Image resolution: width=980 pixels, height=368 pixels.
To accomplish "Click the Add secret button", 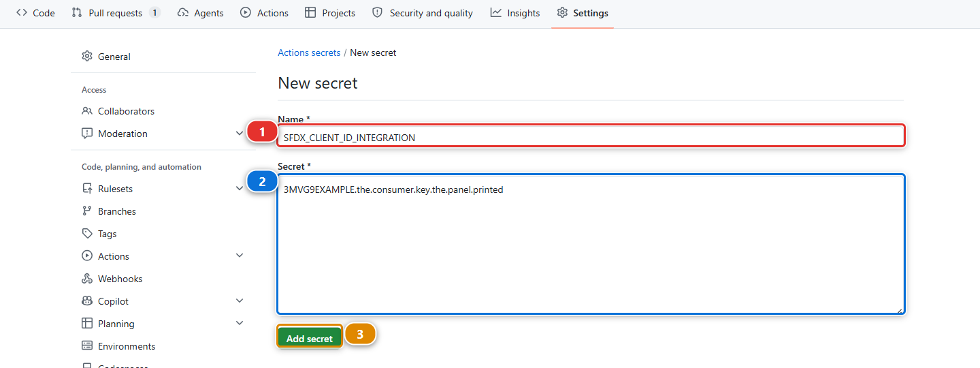I will pos(310,339).
